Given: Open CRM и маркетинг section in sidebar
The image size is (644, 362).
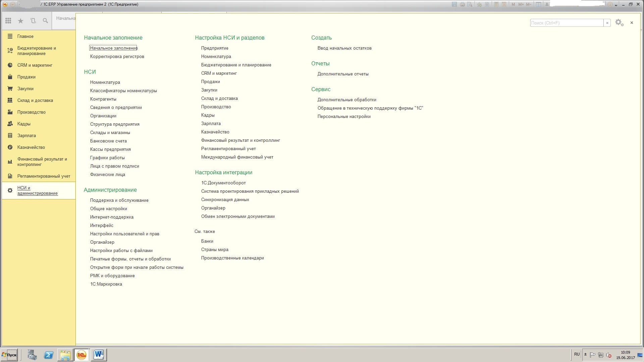Looking at the screenshot, I should click(39, 65).
